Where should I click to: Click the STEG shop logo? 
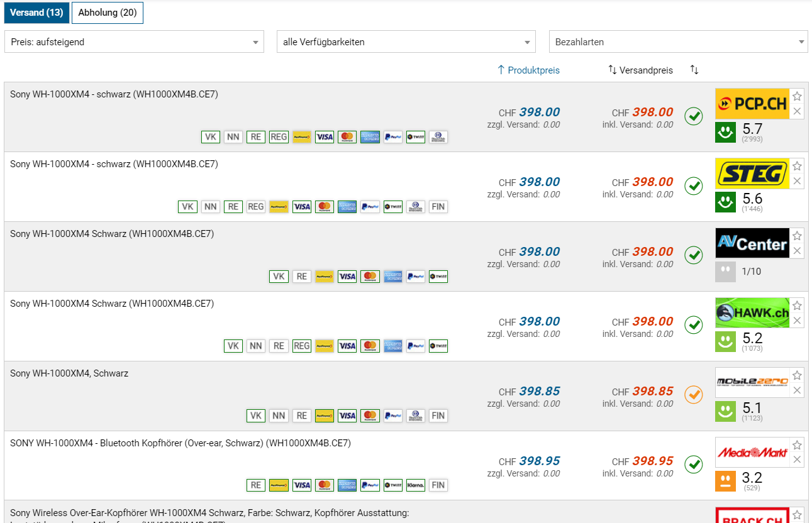(752, 173)
